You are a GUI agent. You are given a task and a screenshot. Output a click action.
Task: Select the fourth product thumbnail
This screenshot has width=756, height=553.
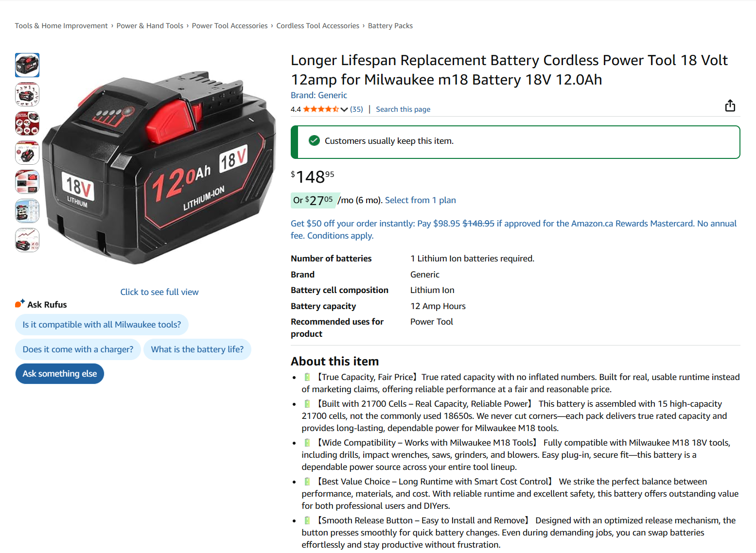tap(27, 153)
